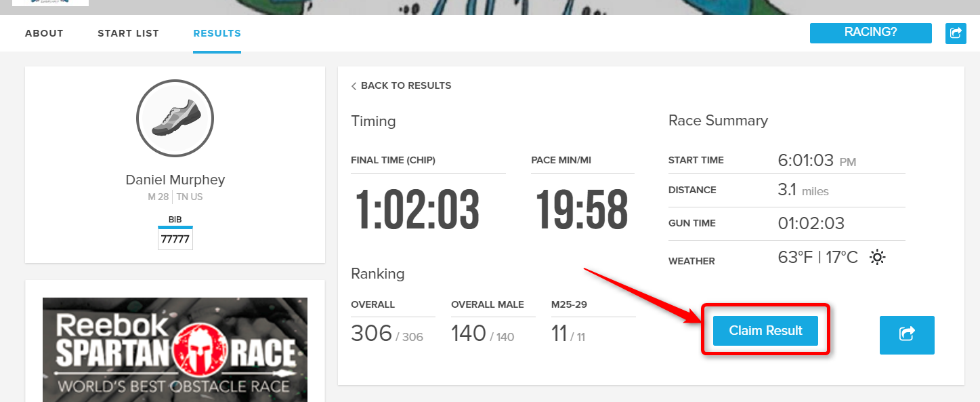Click the final chip time 1:02:03
This screenshot has width=980, height=402.
coord(418,210)
